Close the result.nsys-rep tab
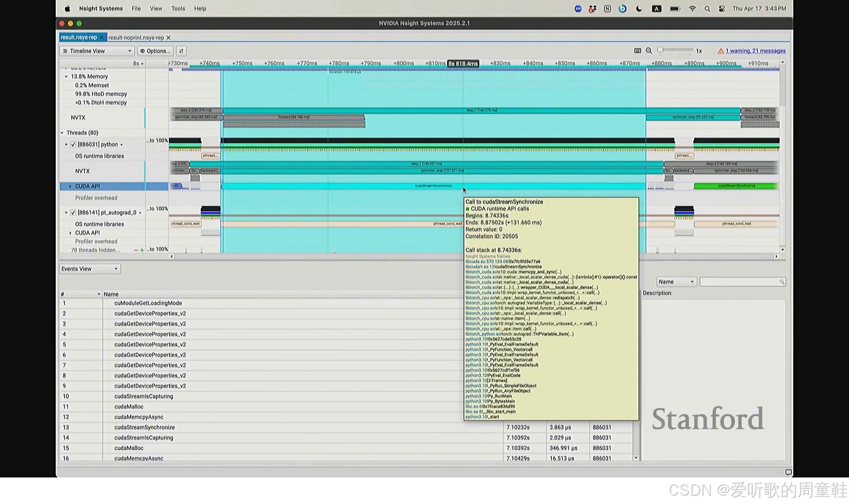The width and height of the screenshot is (849, 504). [101, 38]
